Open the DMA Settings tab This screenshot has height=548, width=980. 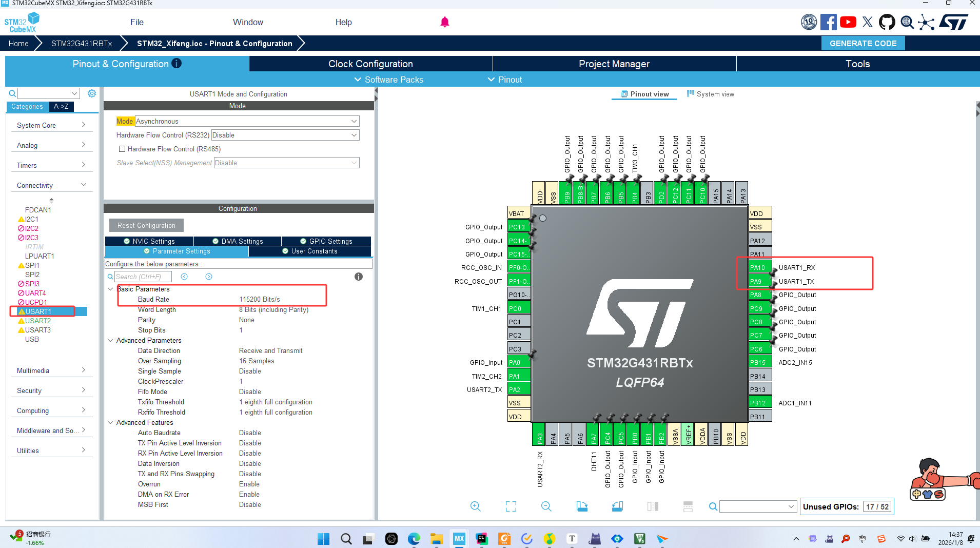click(238, 241)
